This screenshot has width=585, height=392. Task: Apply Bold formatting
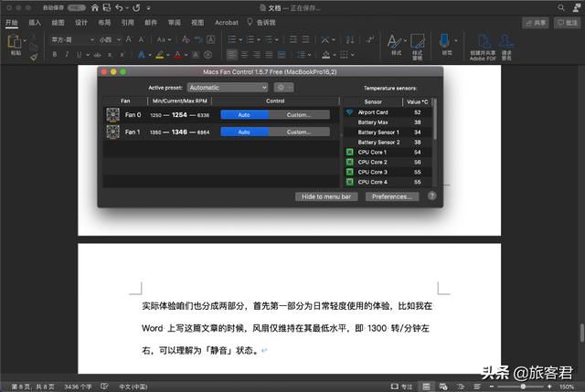tap(55, 55)
